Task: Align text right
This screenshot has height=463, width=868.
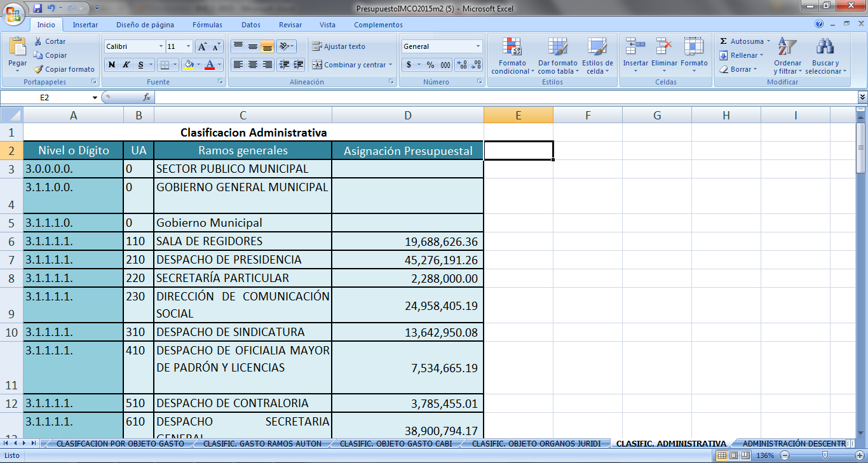Action: tap(268, 65)
